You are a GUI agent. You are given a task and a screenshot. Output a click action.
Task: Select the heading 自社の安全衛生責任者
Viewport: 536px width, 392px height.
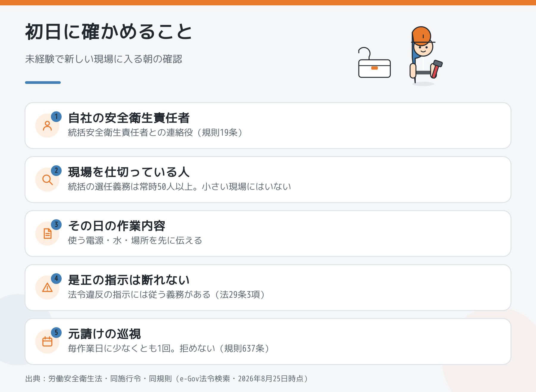tap(129, 118)
